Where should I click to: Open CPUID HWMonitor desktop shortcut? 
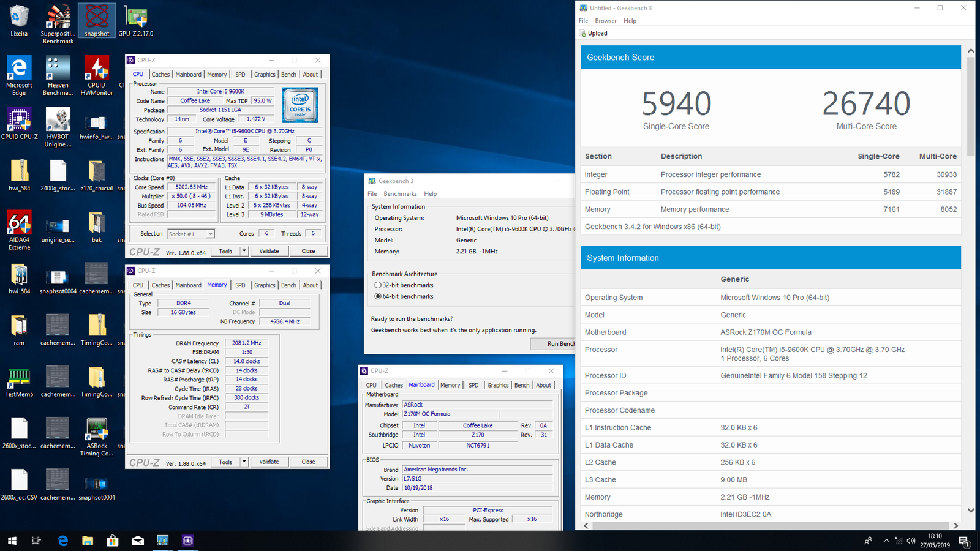pos(96,70)
